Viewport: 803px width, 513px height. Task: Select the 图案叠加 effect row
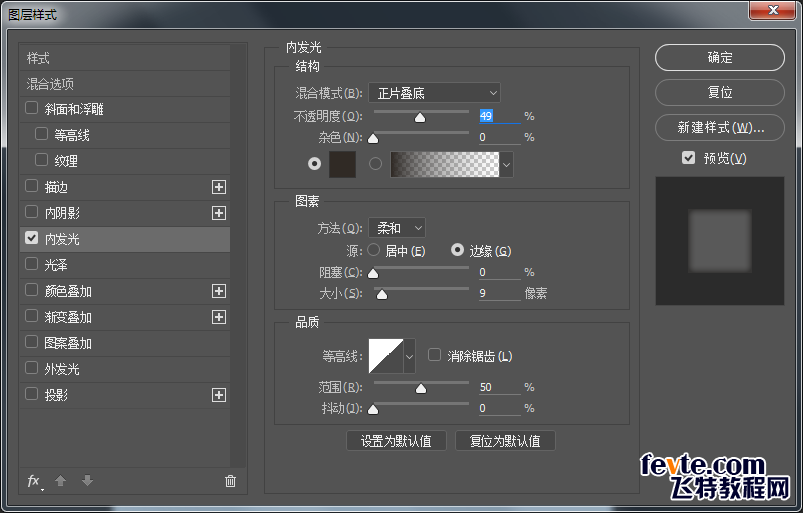click(125, 343)
